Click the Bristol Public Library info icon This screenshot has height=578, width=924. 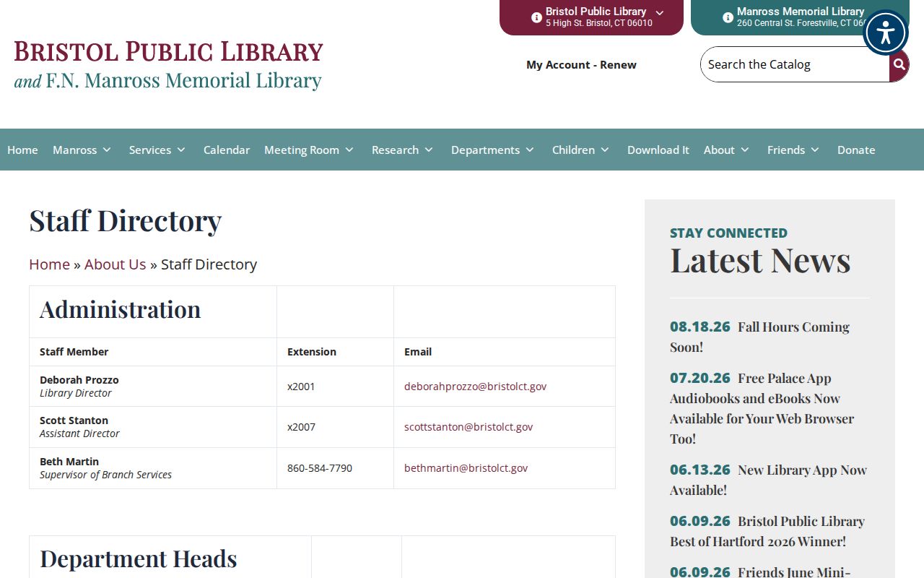tap(536, 17)
